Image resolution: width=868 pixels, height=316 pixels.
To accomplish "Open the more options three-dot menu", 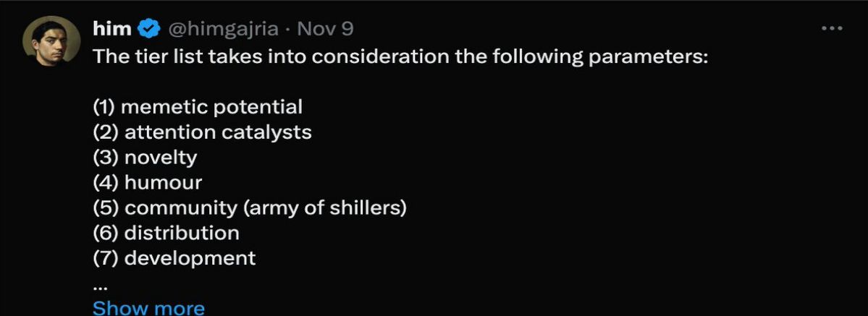I will point(833,29).
